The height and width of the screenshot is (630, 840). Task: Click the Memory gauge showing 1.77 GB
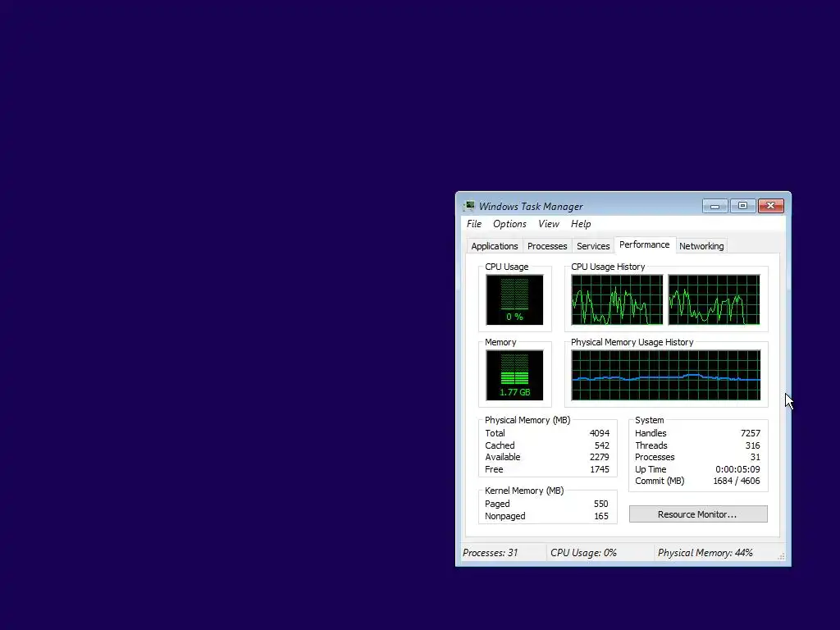(514, 376)
